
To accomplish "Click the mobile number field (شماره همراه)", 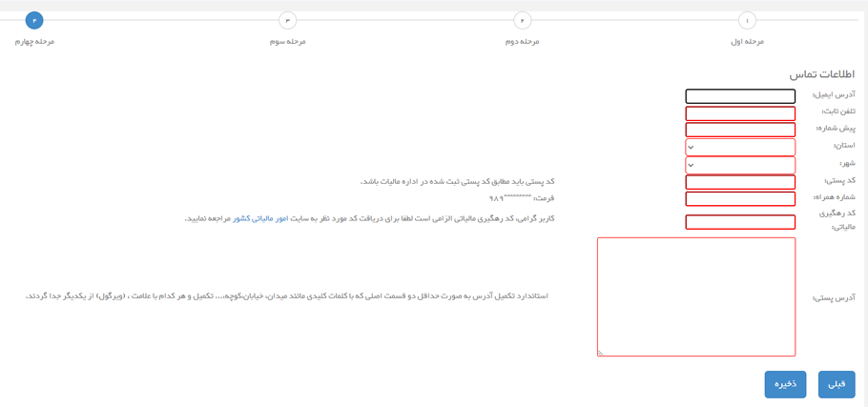I will (x=740, y=198).
